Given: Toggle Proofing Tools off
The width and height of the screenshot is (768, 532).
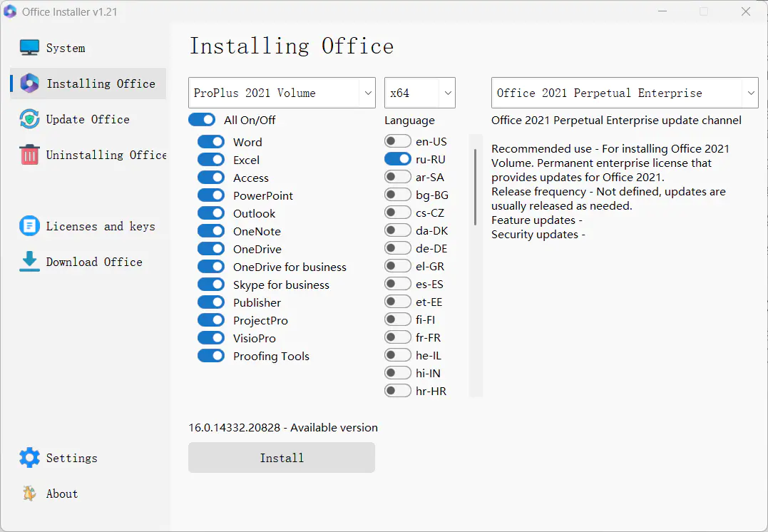Looking at the screenshot, I should pos(211,356).
